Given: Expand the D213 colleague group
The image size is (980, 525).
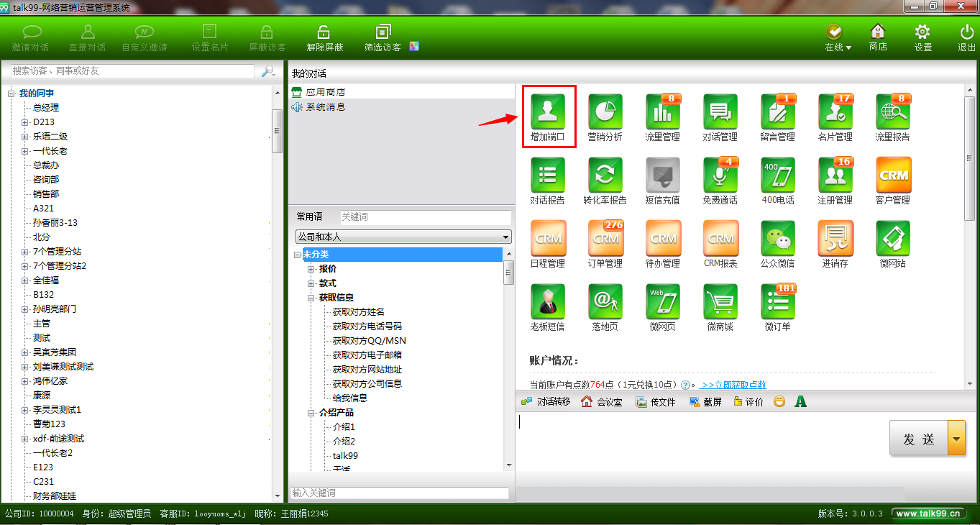Looking at the screenshot, I should tap(25, 122).
